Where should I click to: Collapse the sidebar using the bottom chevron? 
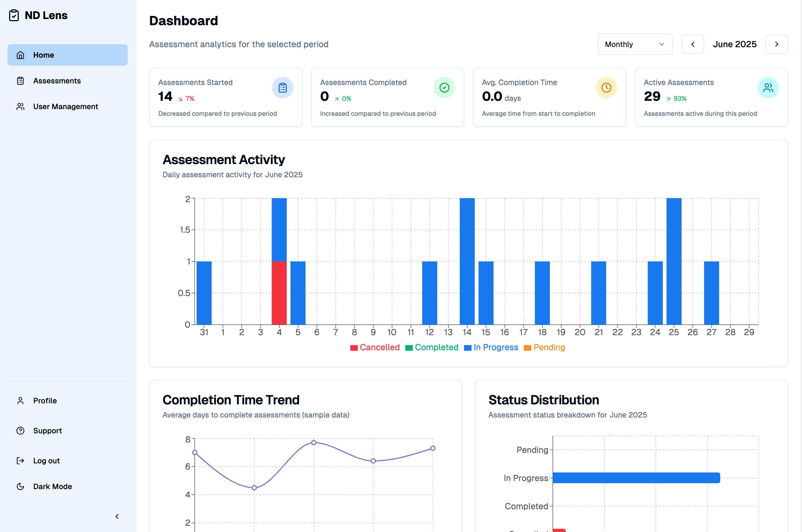tap(117, 516)
